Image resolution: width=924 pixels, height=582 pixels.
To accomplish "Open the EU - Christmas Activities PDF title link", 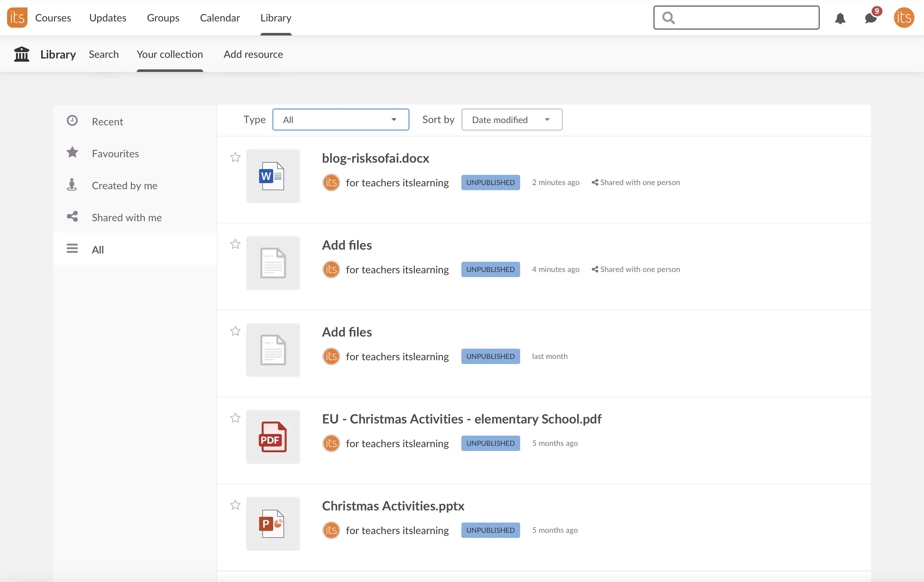I will click(x=461, y=419).
